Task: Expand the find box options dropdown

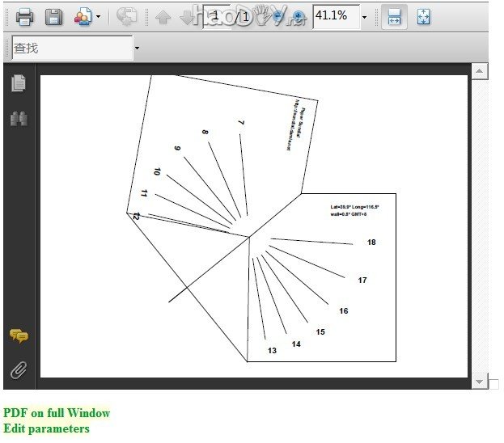Action: click(137, 49)
